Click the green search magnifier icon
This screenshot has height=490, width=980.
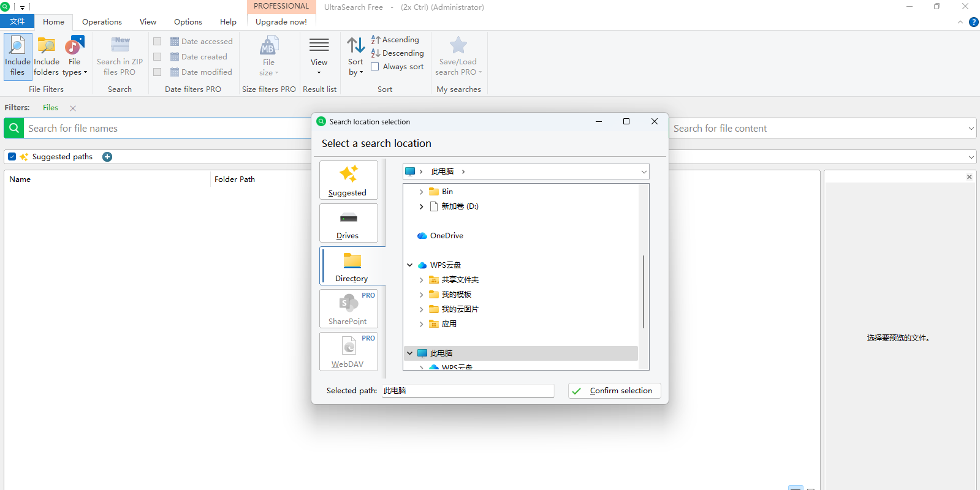tap(14, 128)
